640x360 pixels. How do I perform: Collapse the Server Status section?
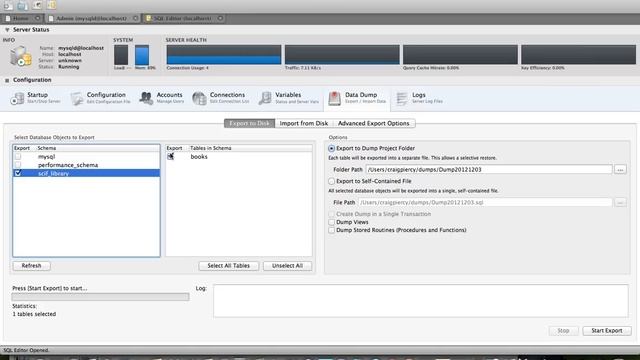click(x=7, y=30)
